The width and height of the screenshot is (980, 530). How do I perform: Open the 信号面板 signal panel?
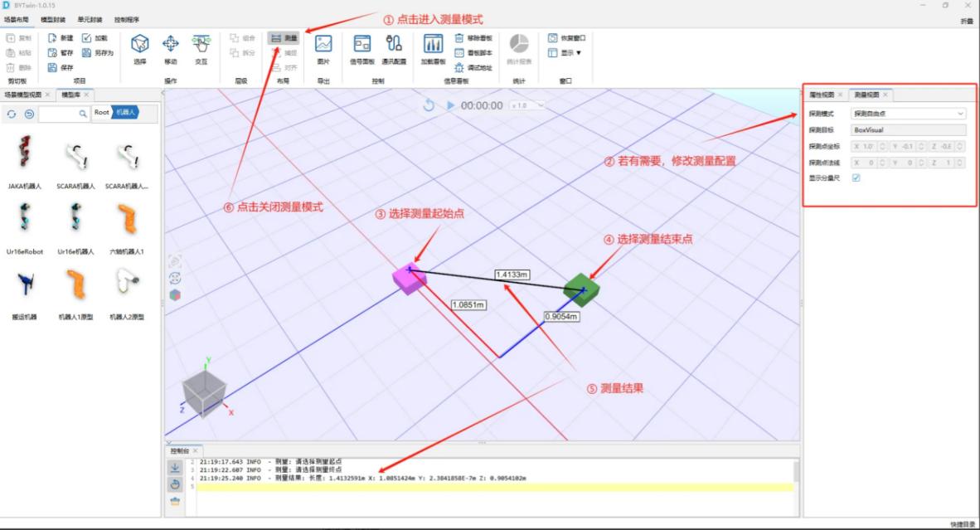361,50
